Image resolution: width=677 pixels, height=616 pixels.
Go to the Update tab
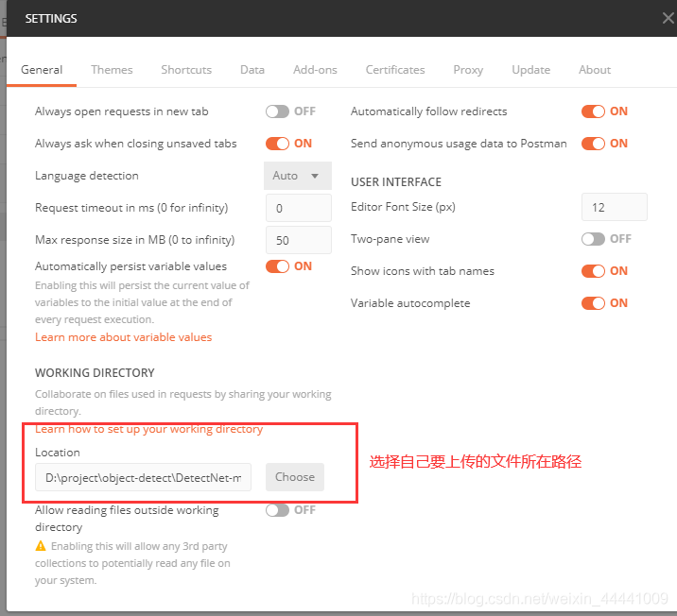point(530,70)
